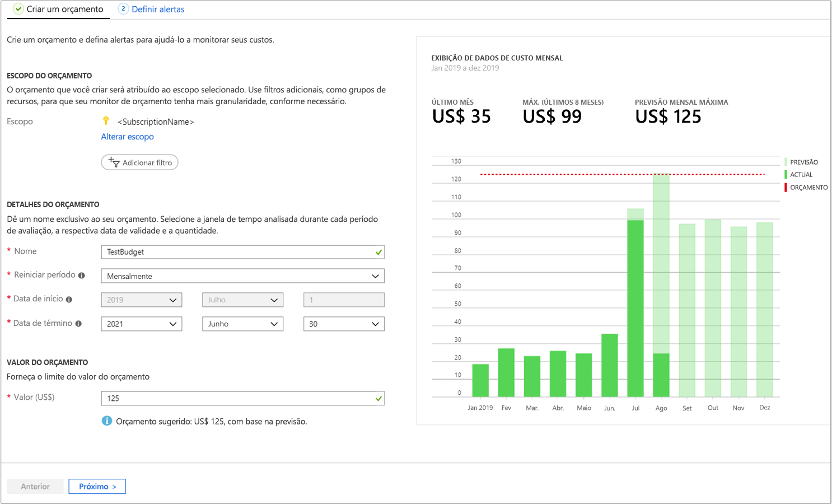Click the info icon next to Data de início
This screenshot has width=832, height=504.
[x=69, y=300]
